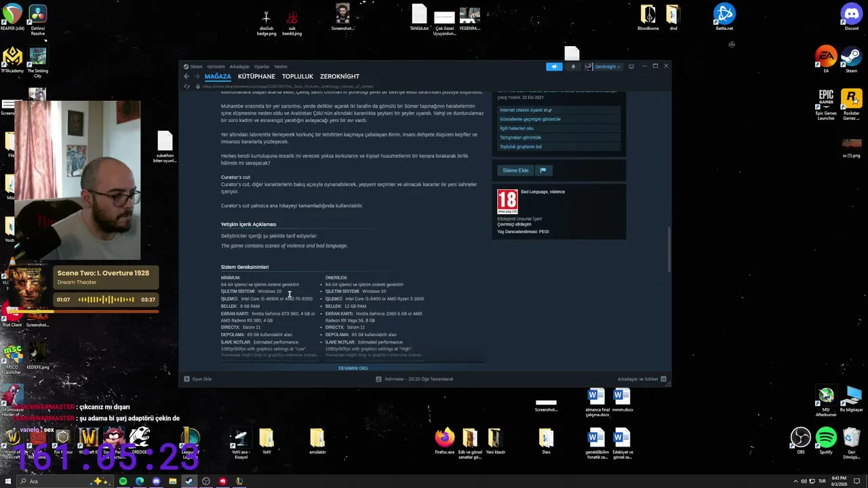This screenshot has height=488, width=868.
Task: Open Battle.net desktop icon
Action: coord(724,18)
